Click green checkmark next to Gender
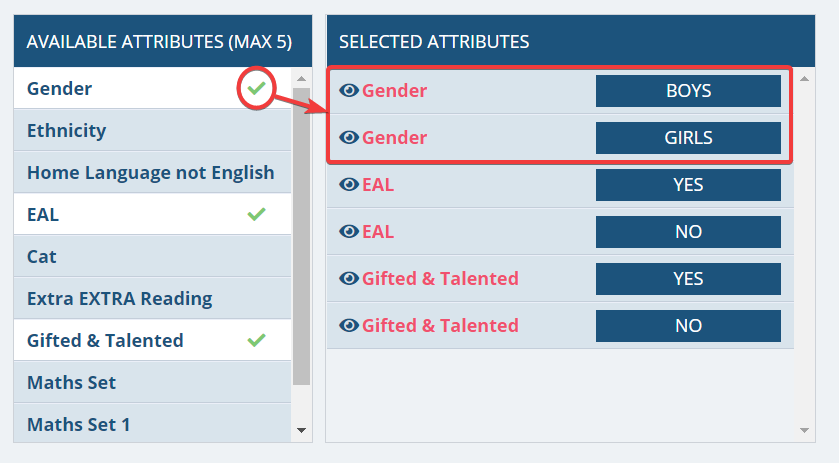Viewport: 839px width, 463px height. click(x=256, y=88)
